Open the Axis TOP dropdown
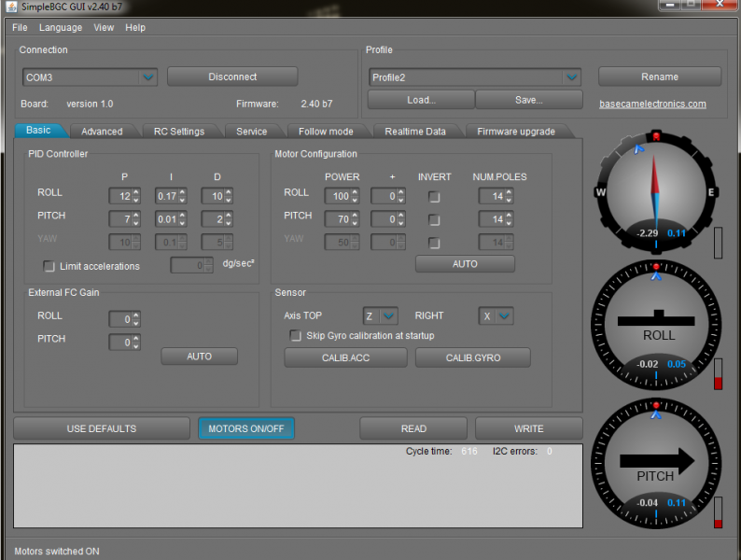Image resolution: width=741 pixels, height=560 pixels. [x=388, y=316]
